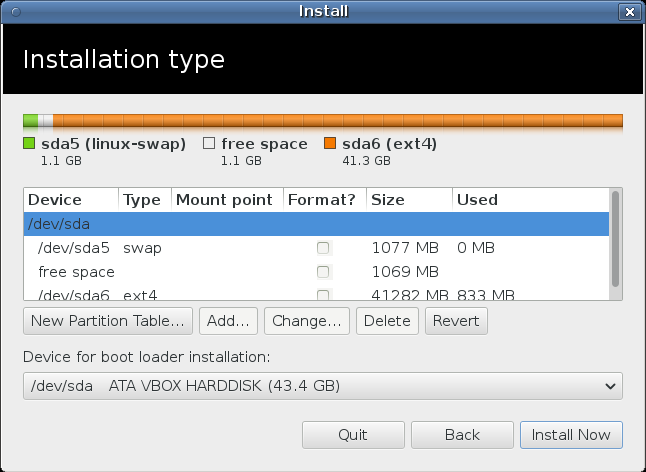
Task: Close the Install window
Action: coord(629,11)
